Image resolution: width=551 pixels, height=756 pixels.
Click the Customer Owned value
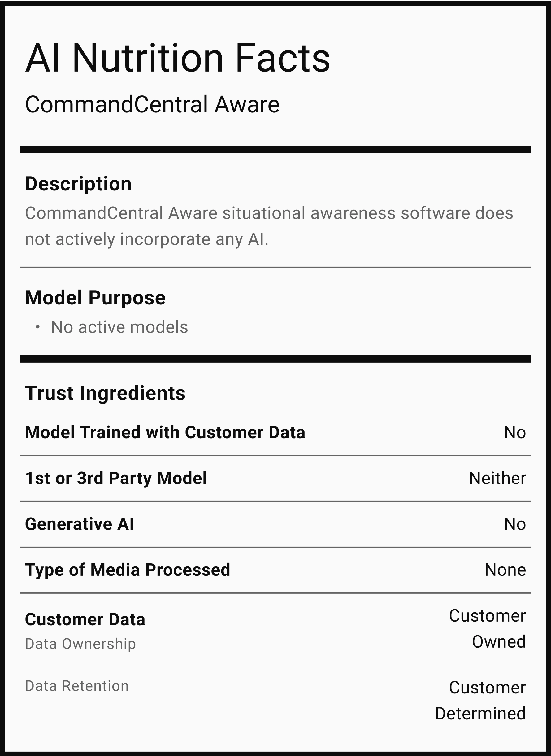pyautogui.click(x=487, y=628)
